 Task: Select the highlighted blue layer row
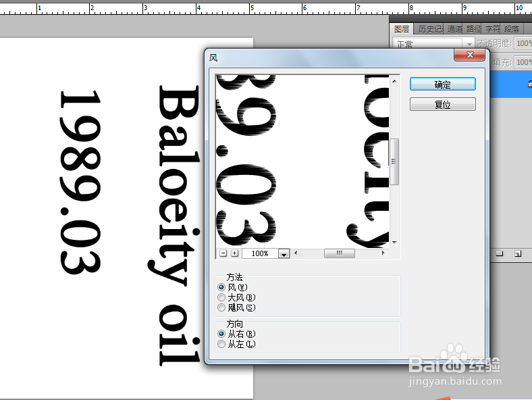(x=511, y=84)
